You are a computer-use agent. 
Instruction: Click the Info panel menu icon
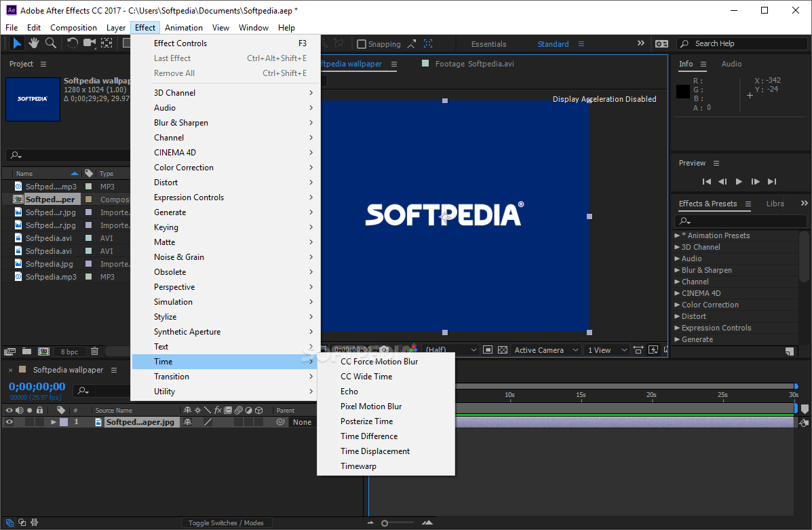point(703,64)
